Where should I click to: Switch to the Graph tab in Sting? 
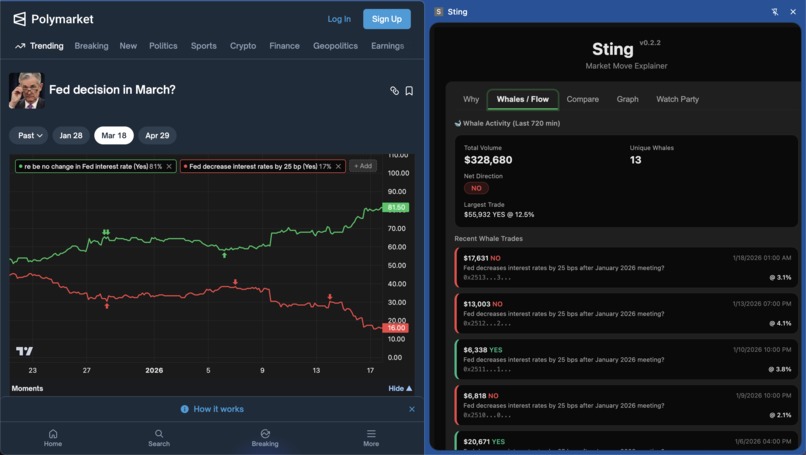coord(627,99)
